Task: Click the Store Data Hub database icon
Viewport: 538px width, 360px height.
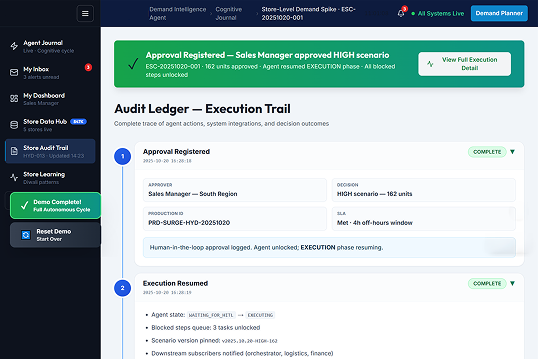Action: coord(14,125)
